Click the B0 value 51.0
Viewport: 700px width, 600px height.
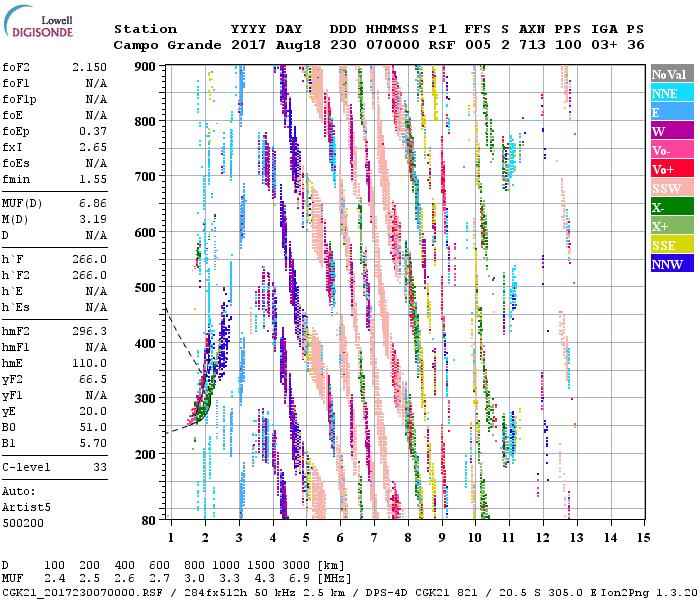tap(93, 427)
